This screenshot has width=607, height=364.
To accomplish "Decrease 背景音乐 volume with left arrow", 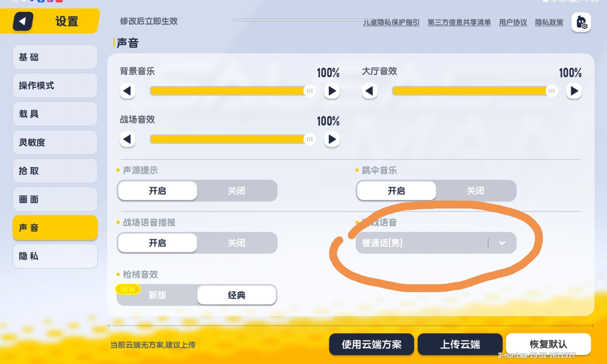I will coord(127,91).
